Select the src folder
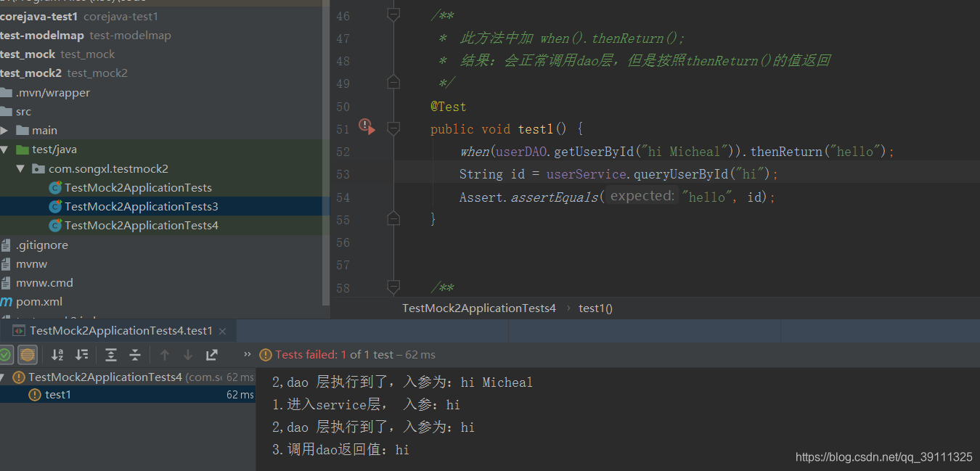 click(x=23, y=112)
